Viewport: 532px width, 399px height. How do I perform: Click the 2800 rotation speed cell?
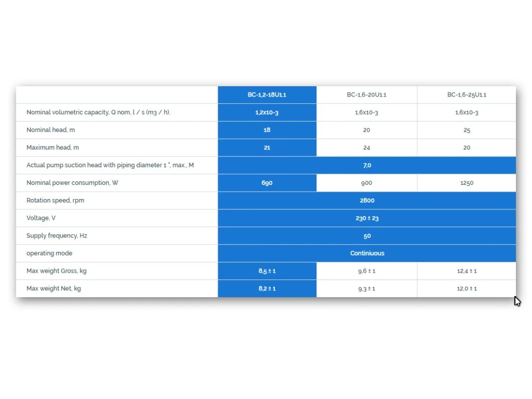point(367,201)
